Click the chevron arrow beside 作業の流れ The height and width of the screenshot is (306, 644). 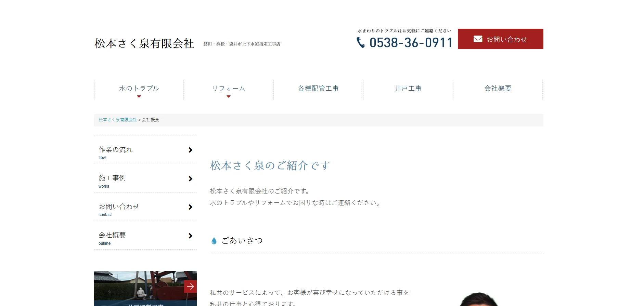[x=191, y=150]
